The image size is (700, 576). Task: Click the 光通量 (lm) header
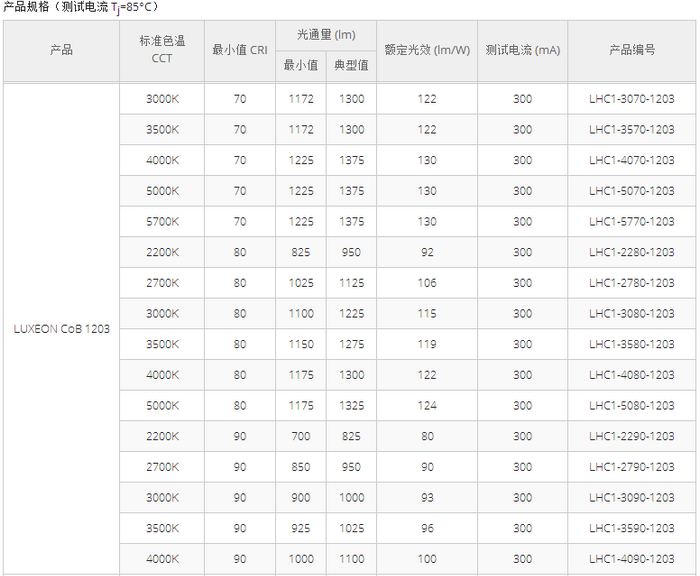click(326, 35)
